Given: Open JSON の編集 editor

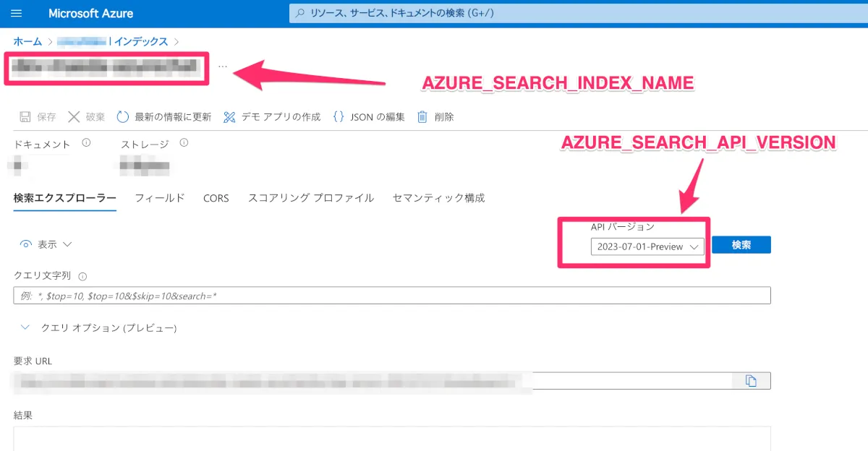Looking at the screenshot, I should tap(368, 116).
